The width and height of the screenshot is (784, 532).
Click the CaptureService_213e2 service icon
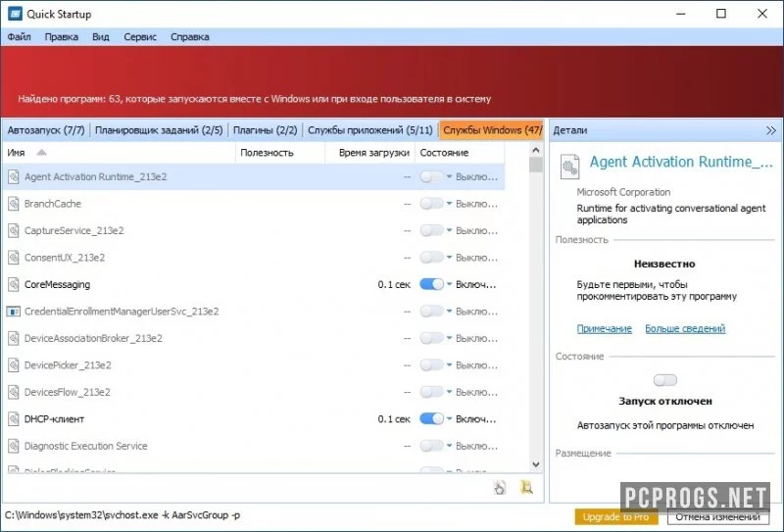[x=14, y=230]
